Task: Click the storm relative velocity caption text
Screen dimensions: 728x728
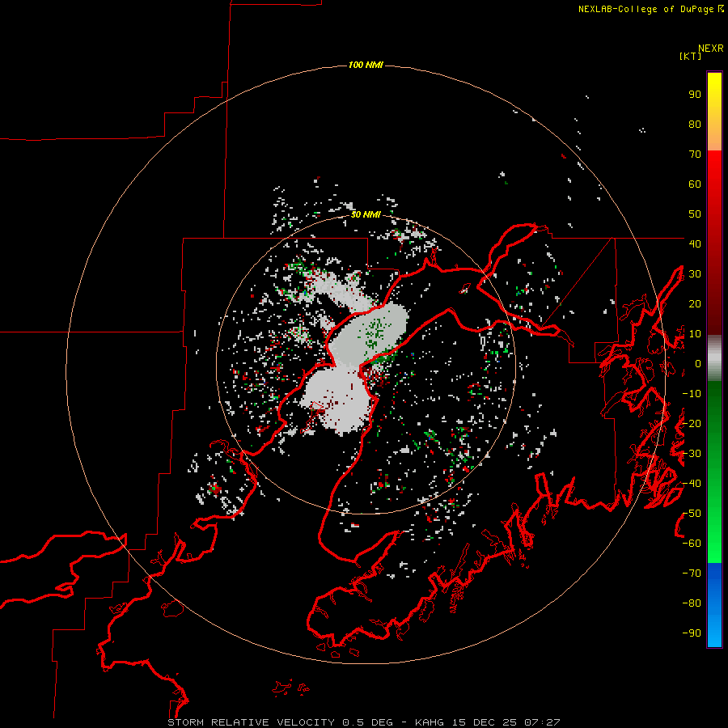Action: click(x=363, y=722)
